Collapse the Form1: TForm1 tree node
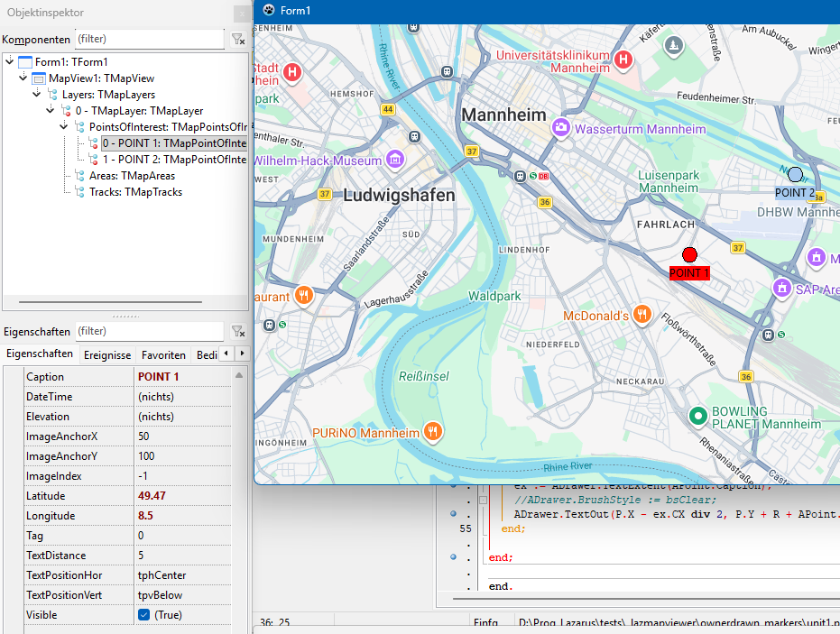The image size is (840, 634). click(9, 61)
